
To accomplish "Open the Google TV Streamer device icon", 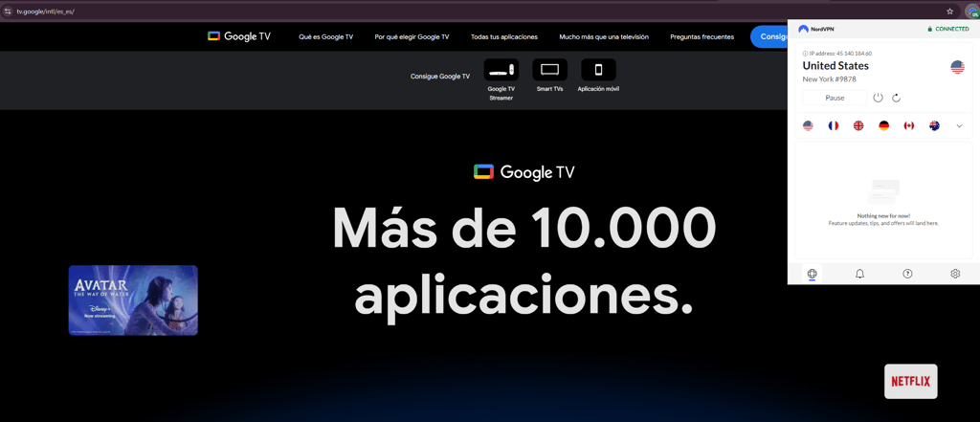I will point(501,70).
